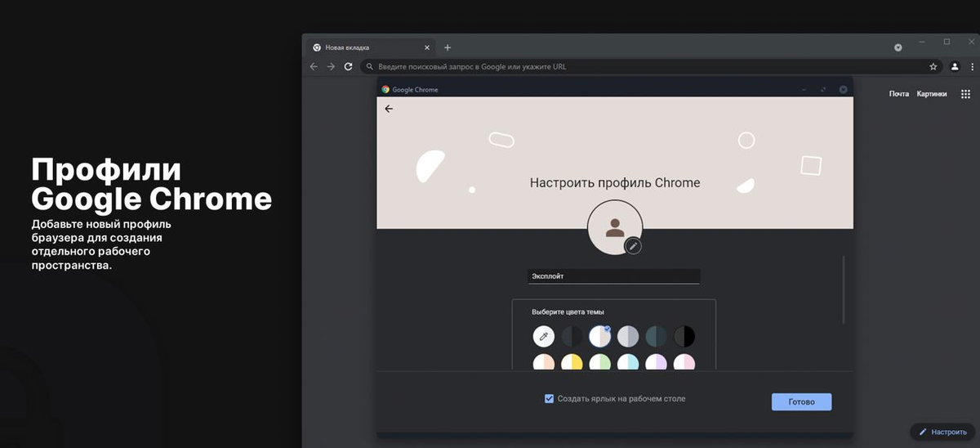Reload the page in the browser toolbar
The image size is (980, 448).
(349, 66)
